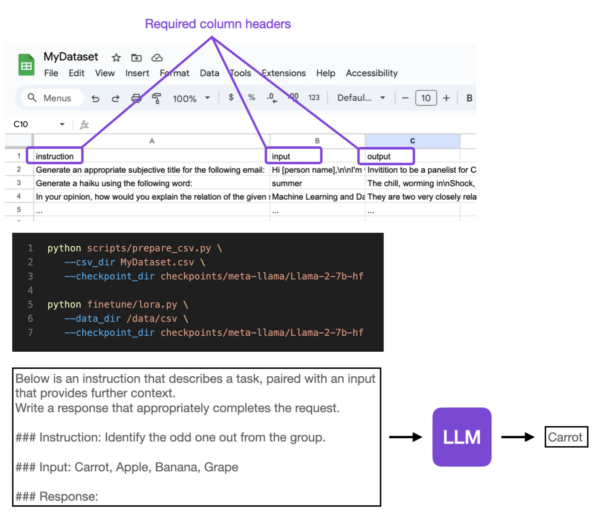Click cell 'Generate an appropriate subjective title'

coord(152,170)
